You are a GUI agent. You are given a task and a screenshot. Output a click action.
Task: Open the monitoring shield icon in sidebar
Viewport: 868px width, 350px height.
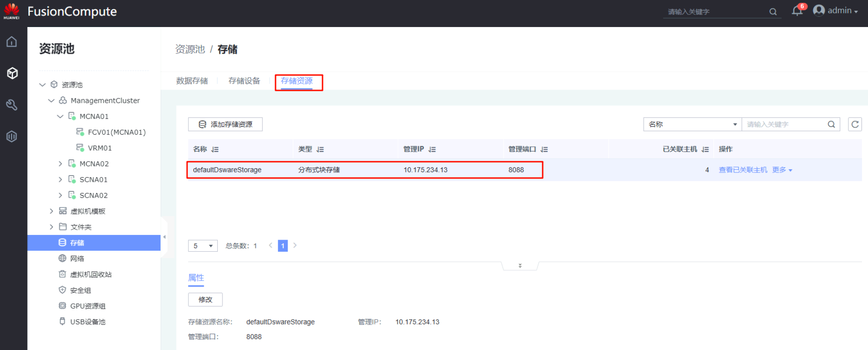point(12,137)
